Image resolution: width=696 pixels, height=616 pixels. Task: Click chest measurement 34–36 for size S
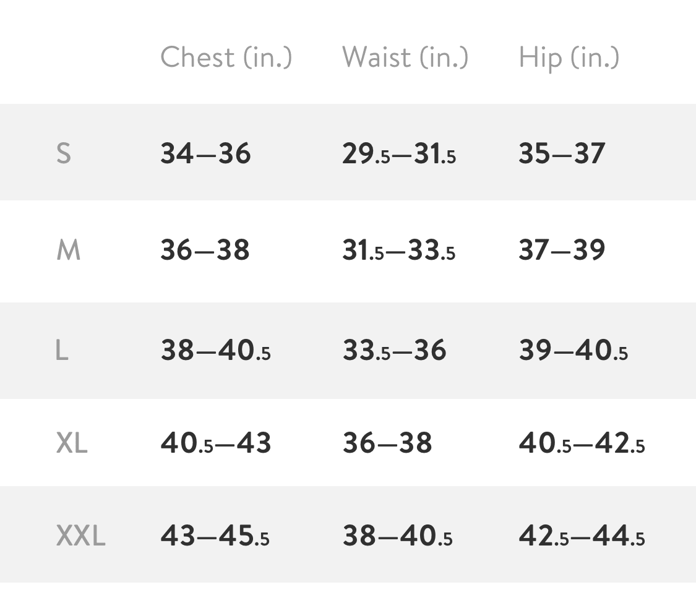tap(205, 153)
